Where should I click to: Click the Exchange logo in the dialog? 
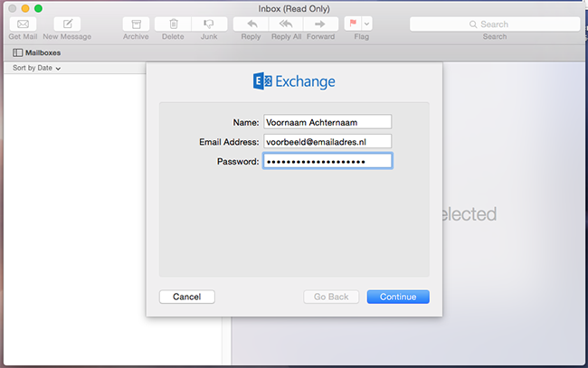click(294, 81)
